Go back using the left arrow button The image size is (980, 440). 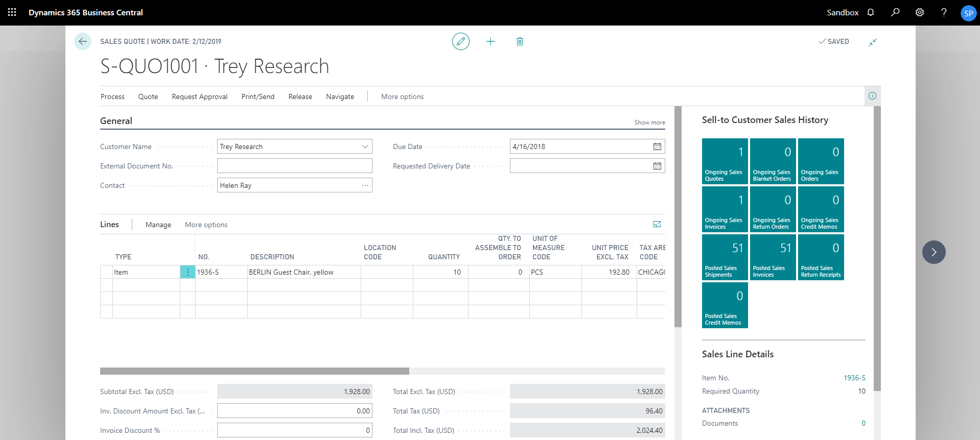click(x=83, y=41)
